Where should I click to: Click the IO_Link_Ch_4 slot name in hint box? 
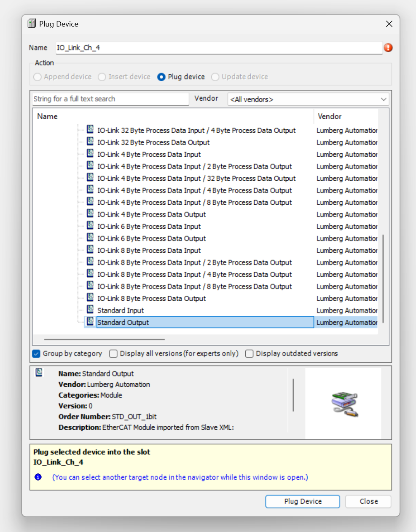click(x=58, y=462)
